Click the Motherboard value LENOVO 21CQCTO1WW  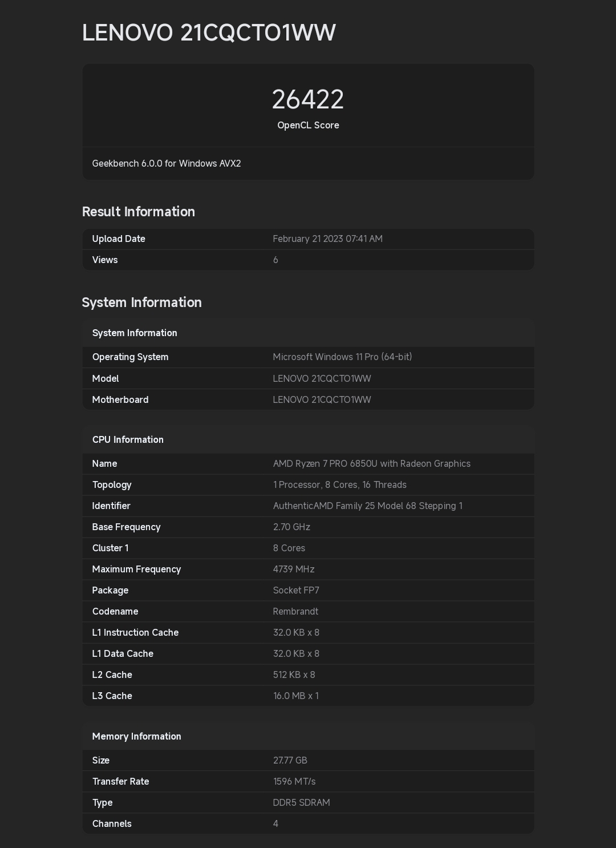click(322, 399)
